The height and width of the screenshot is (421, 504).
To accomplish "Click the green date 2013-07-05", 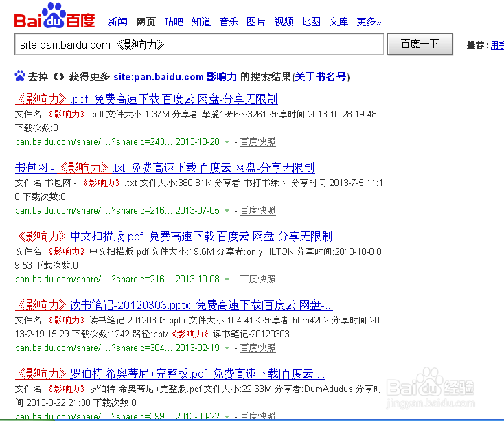I will (197, 210).
